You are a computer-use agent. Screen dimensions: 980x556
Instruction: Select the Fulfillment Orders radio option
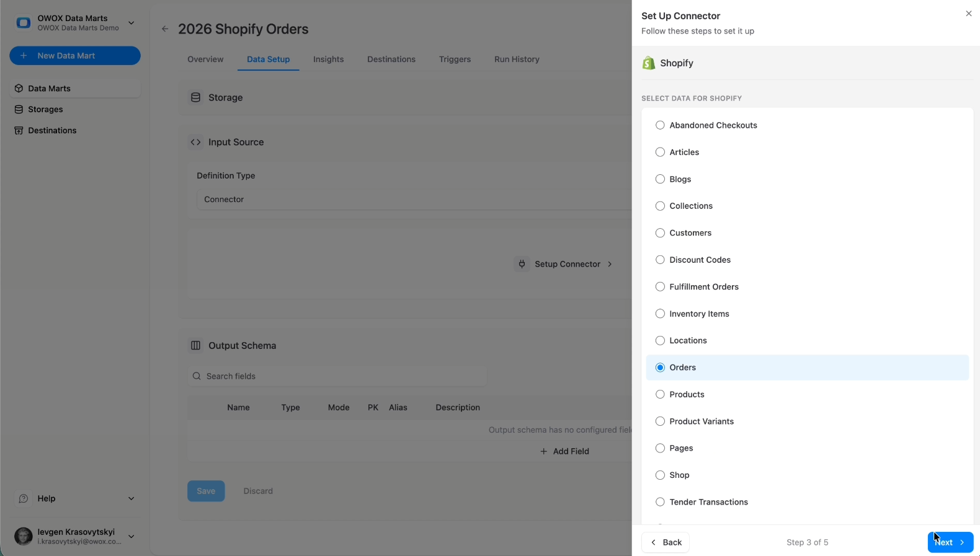pos(660,287)
